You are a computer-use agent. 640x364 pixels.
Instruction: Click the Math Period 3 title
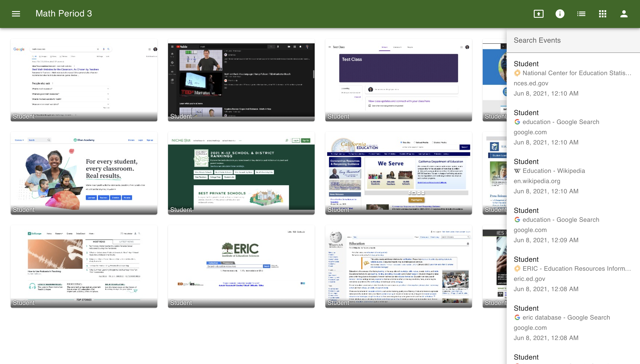click(64, 14)
